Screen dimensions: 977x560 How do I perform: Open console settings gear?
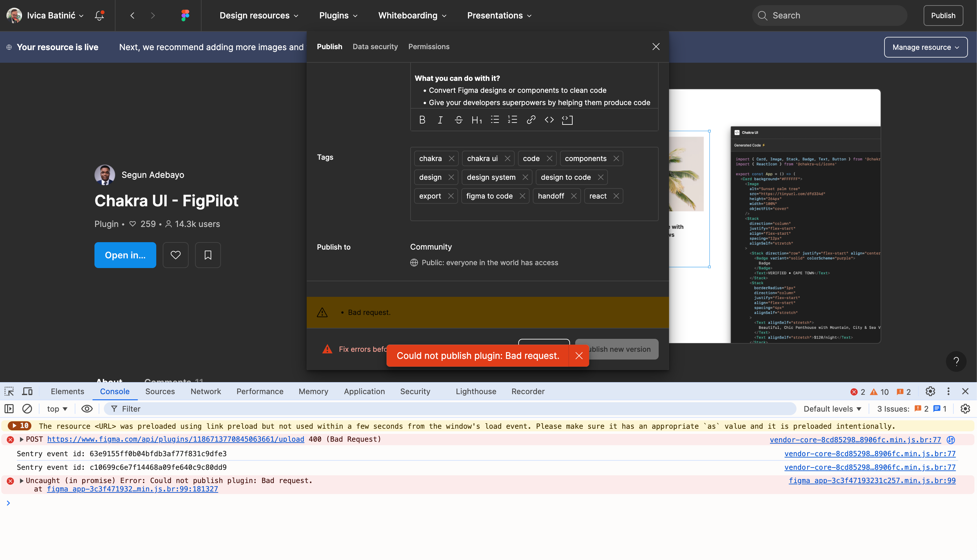coord(965,409)
